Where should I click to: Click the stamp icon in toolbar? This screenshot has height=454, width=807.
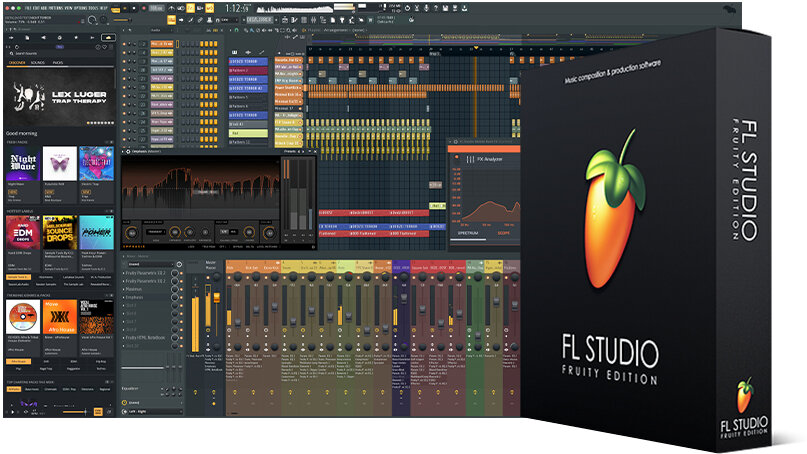[x=209, y=20]
